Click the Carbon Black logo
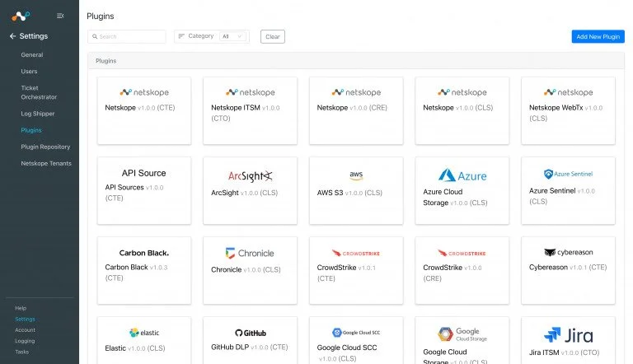The height and width of the screenshot is (364, 633). pyautogui.click(x=144, y=253)
